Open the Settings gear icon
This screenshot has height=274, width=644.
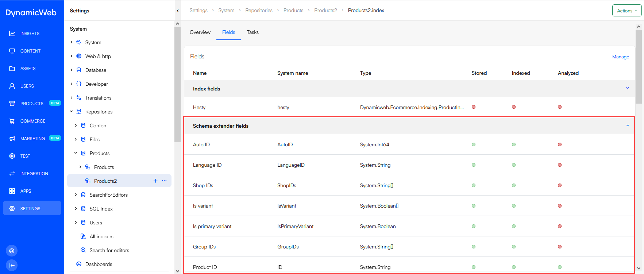(12, 209)
